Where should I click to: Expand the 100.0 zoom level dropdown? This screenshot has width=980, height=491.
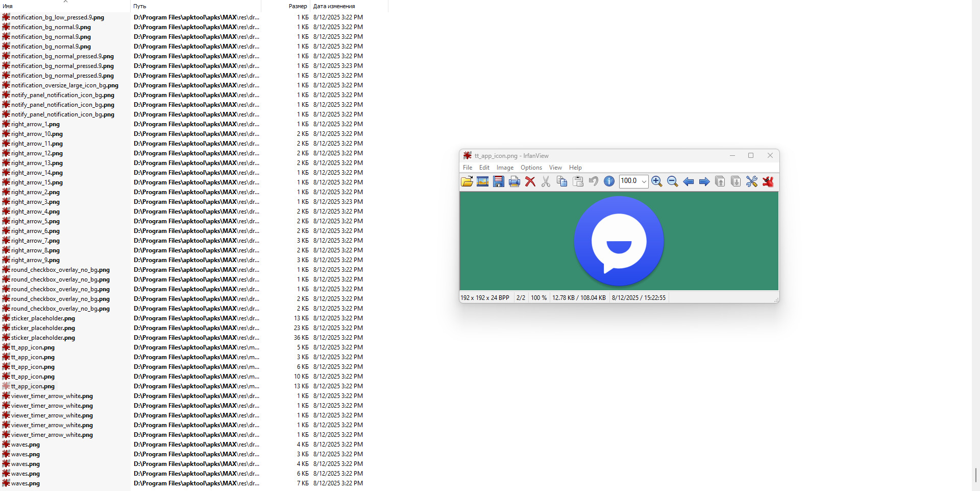(x=644, y=181)
